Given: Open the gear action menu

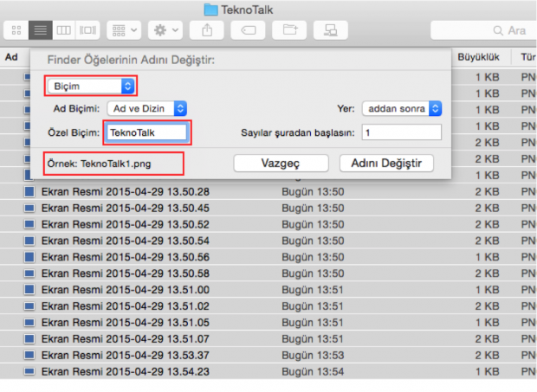Looking at the screenshot, I should pos(165,30).
